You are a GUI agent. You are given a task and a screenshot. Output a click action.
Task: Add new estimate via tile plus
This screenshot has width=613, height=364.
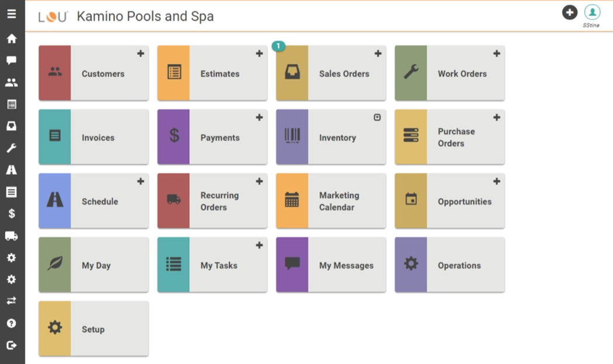259,54
